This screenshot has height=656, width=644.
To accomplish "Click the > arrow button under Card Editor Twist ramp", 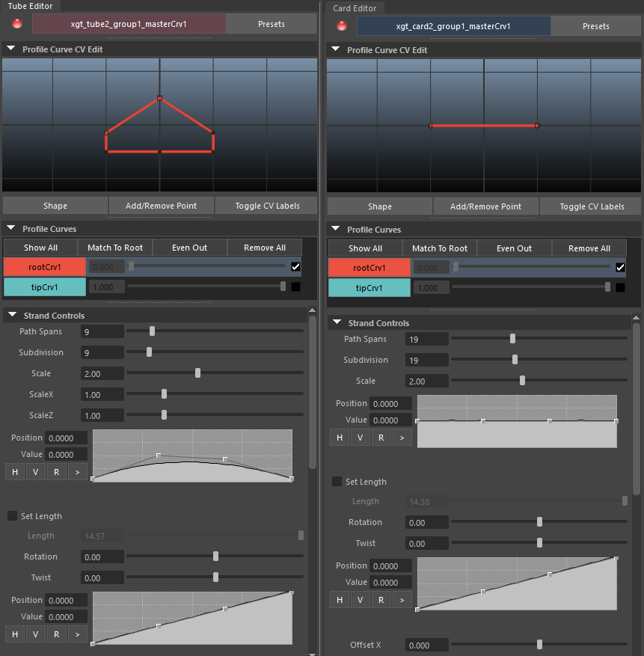I will (402, 600).
